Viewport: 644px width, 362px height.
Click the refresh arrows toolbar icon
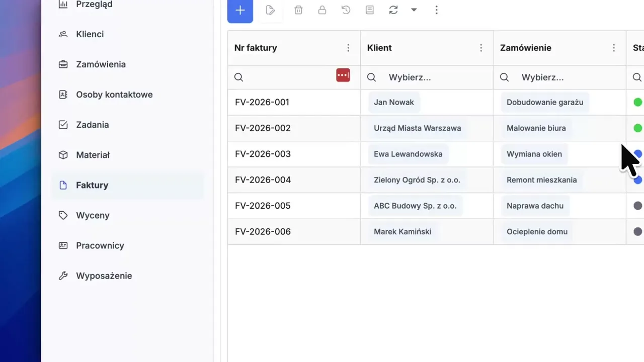(393, 10)
